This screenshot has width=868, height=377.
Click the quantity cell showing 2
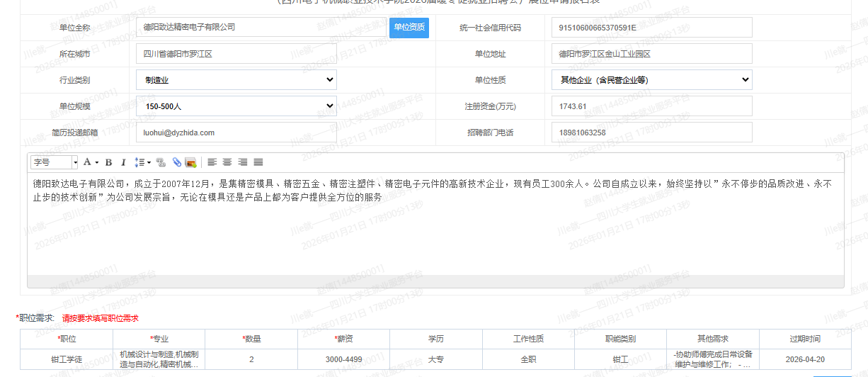pyautogui.click(x=251, y=359)
